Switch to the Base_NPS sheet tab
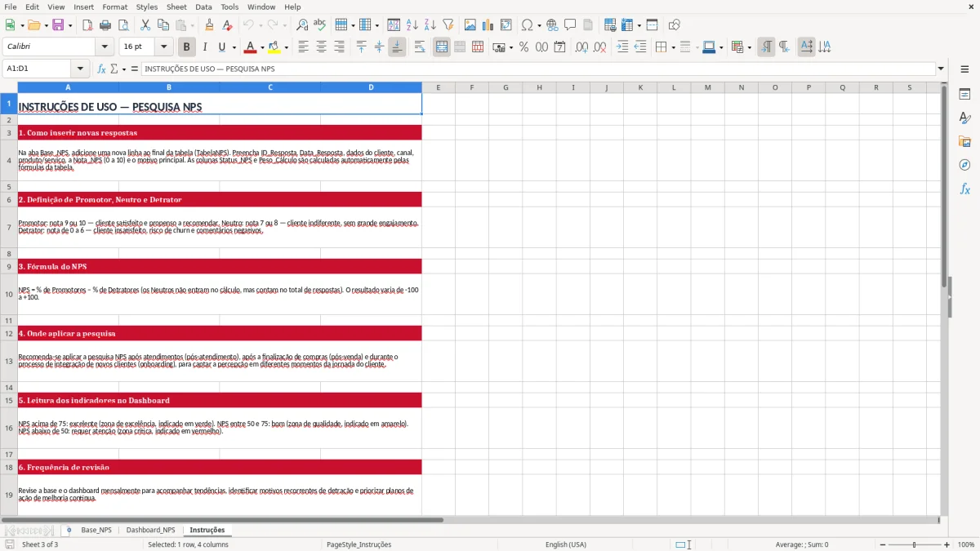This screenshot has width=980, height=551. 96,530
